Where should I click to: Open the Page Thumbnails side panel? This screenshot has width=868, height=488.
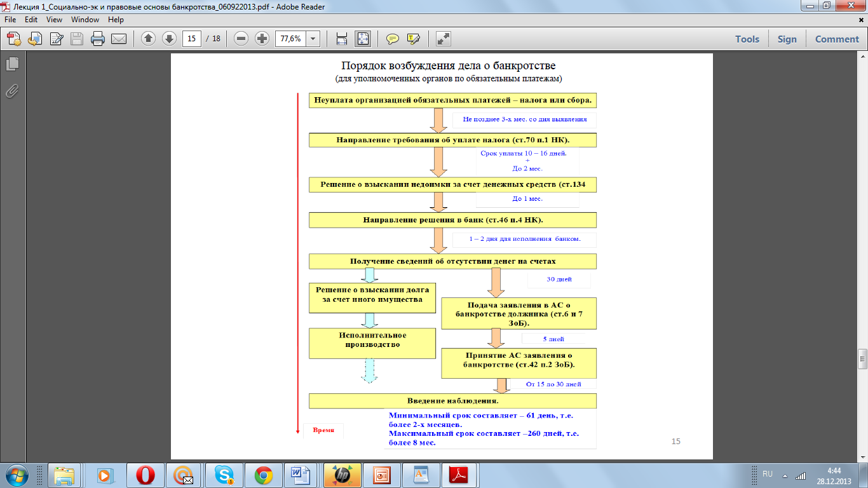[12, 64]
